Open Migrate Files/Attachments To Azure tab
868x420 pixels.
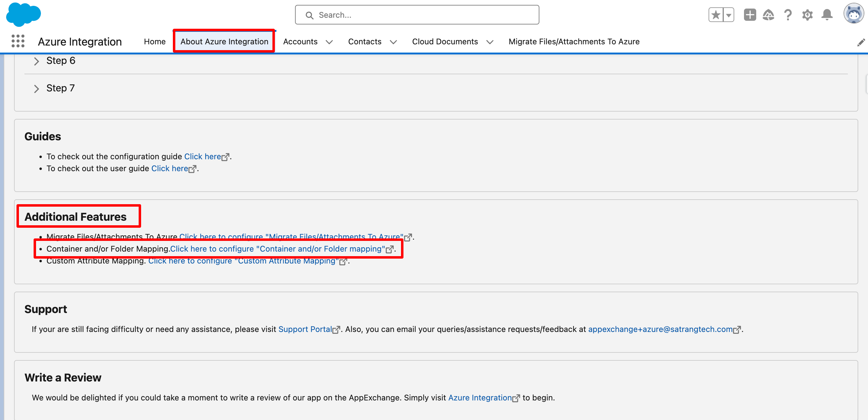[574, 42]
